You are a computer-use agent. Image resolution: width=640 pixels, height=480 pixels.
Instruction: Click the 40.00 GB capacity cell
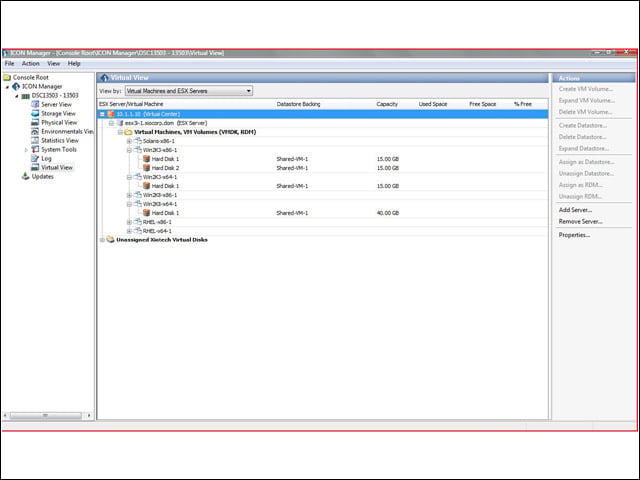388,213
